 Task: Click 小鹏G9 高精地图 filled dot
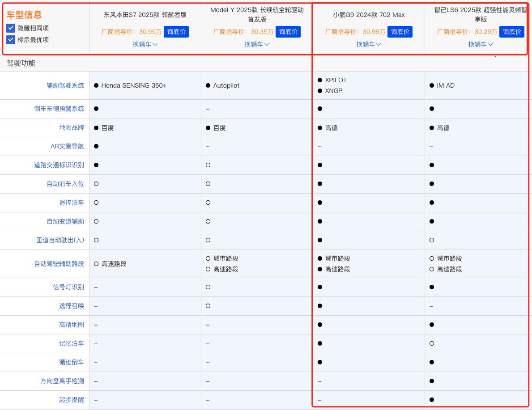pyautogui.click(x=320, y=325)
